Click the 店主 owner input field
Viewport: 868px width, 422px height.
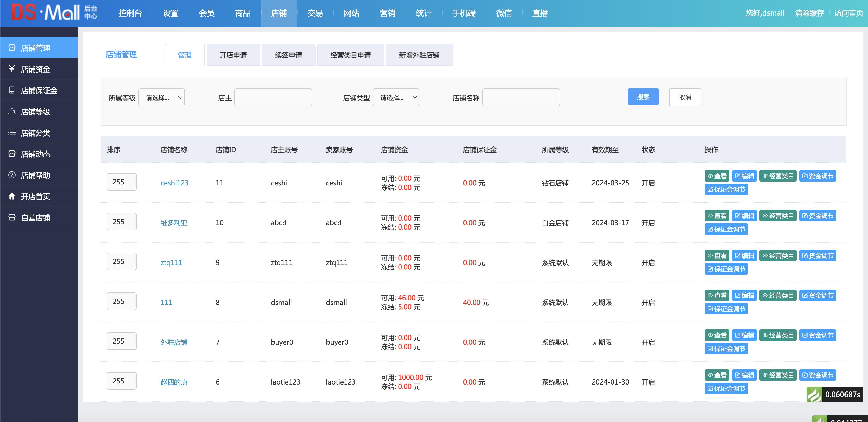pos(273,97)
